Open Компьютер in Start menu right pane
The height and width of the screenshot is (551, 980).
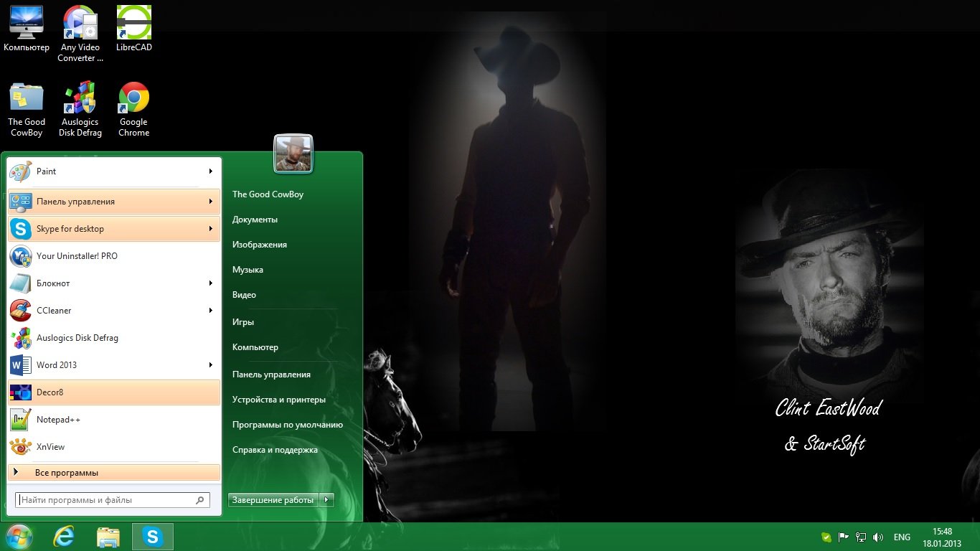[255, 347]
